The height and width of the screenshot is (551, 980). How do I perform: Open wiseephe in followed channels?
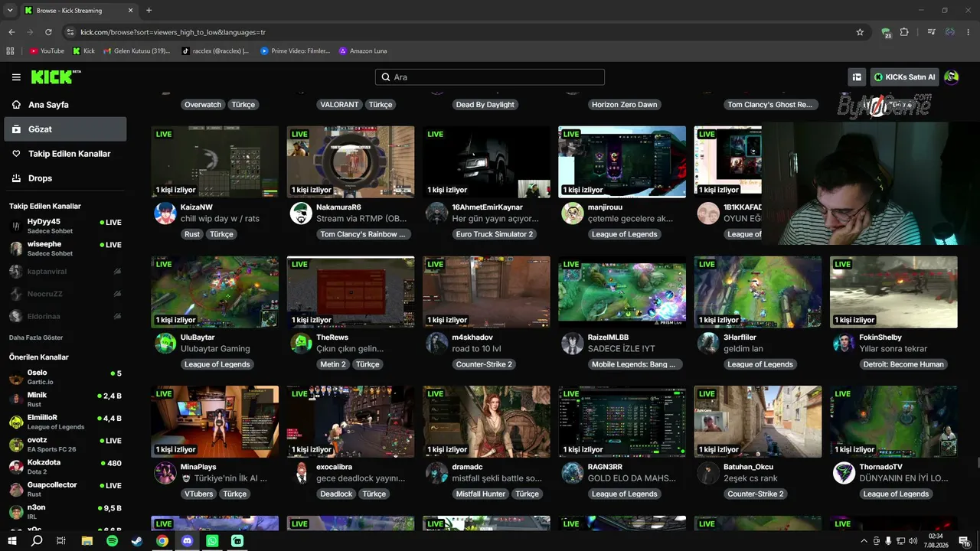(65, 249)
